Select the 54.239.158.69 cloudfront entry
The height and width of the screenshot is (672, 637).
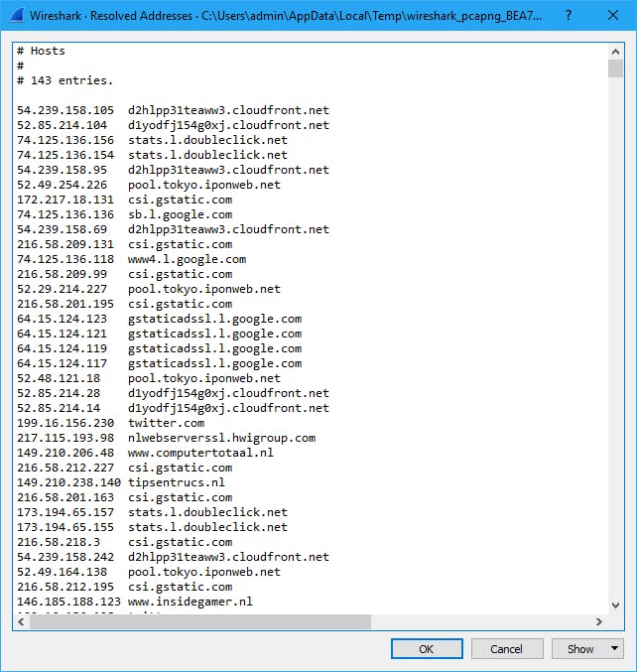click(173, 229)
